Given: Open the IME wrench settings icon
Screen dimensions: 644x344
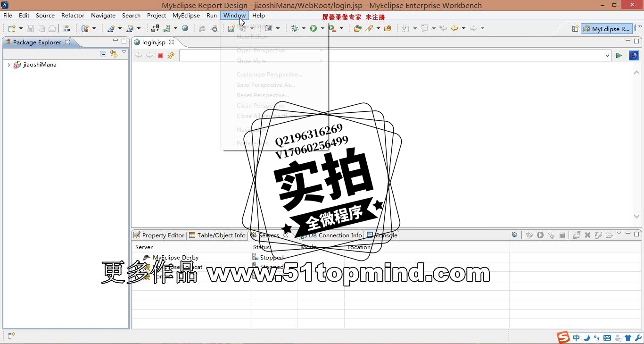Looking at the screenshot, I should (x=639, y=338).
